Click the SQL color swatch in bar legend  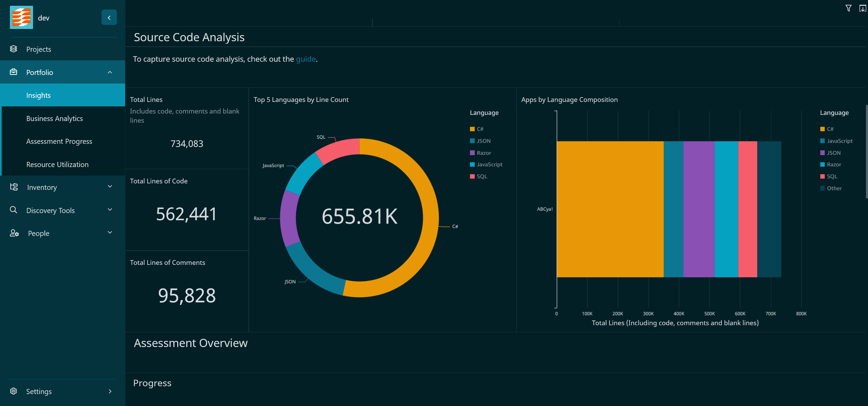(822, 176)
